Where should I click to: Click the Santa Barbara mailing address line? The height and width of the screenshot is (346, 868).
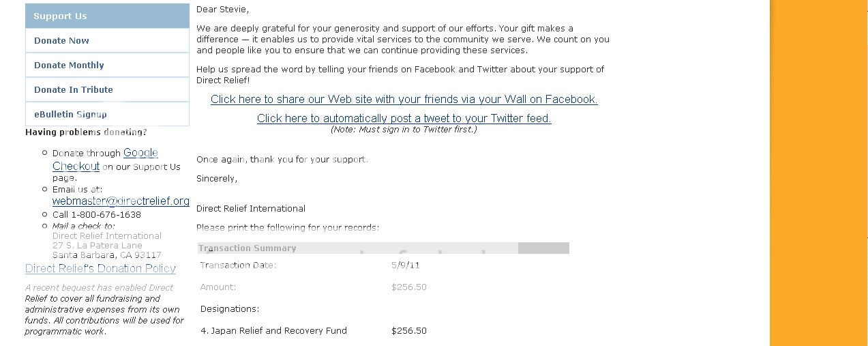(106, 255)
